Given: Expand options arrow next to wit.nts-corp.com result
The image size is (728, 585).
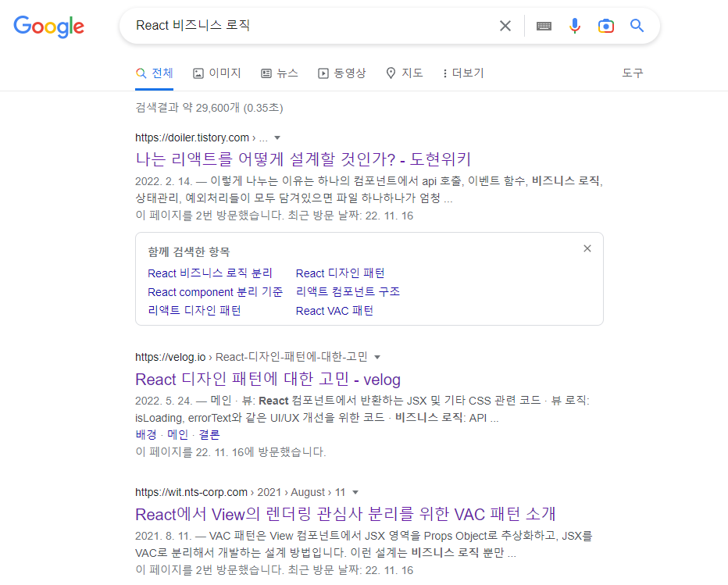Looking at the screenshot, I should tap(355, 493).
